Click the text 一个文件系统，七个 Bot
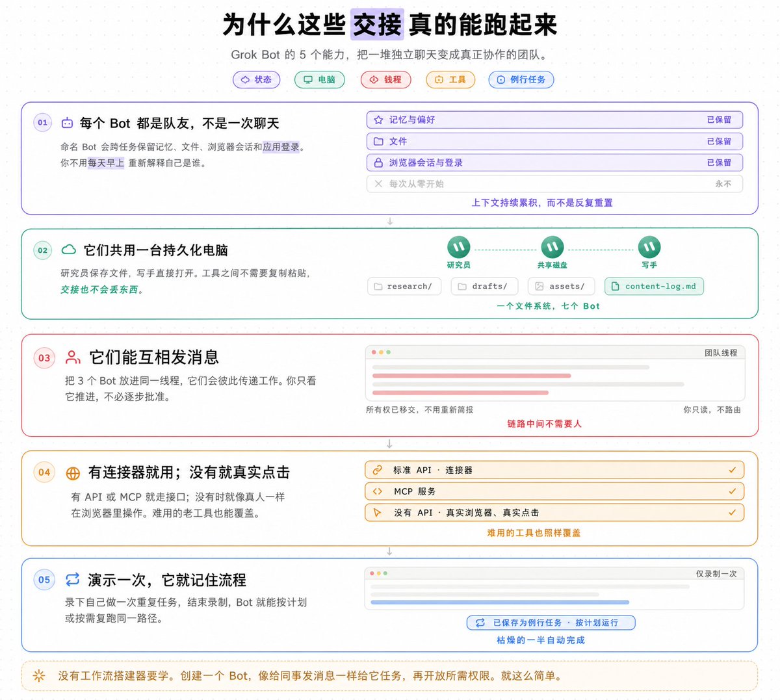The width and height of the screenshot is (780, 700). pos(548,306)
